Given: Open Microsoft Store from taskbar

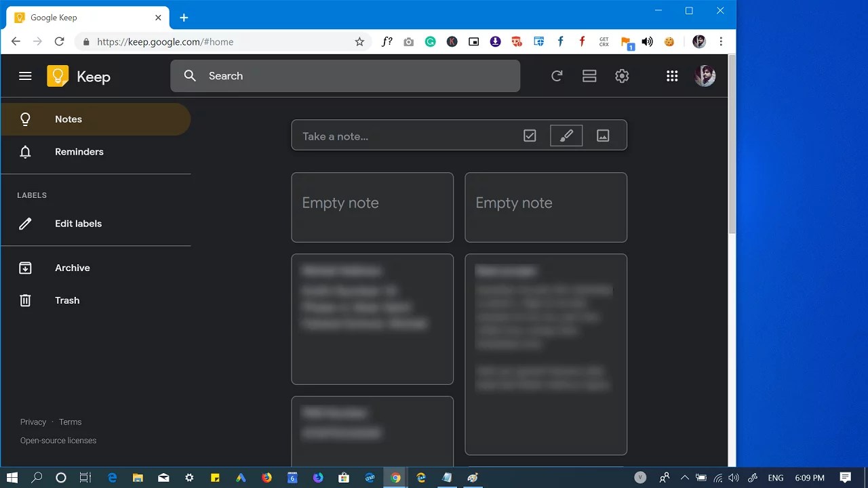Looking at the screenshot, I should 344,477.
